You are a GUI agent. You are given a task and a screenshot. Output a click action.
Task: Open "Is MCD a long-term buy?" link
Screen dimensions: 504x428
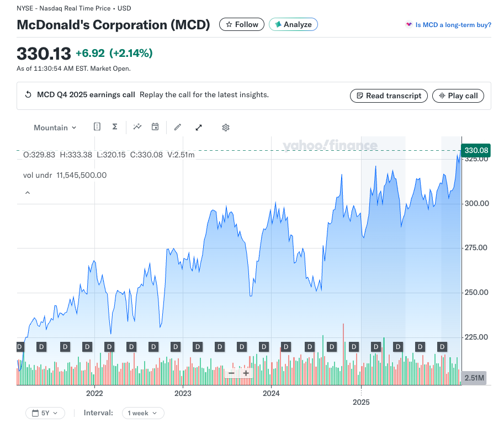click(x=448, y=25)
